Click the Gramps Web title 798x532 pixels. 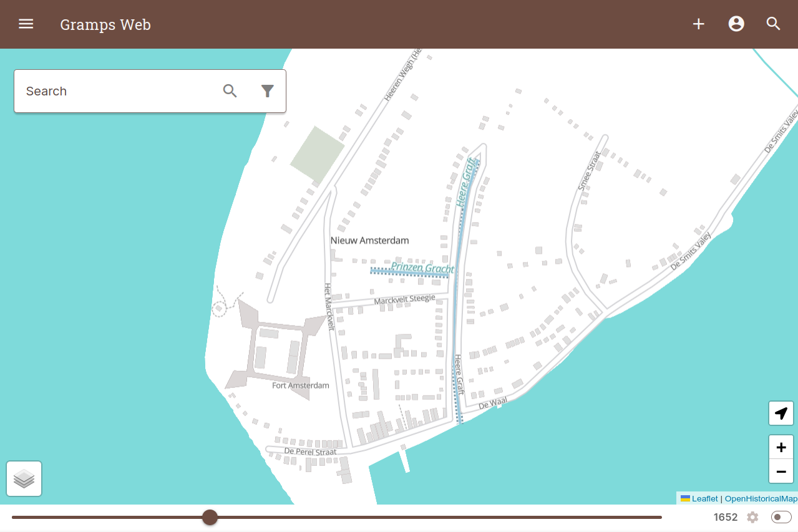pyautogui.click(x=105, y=25)
